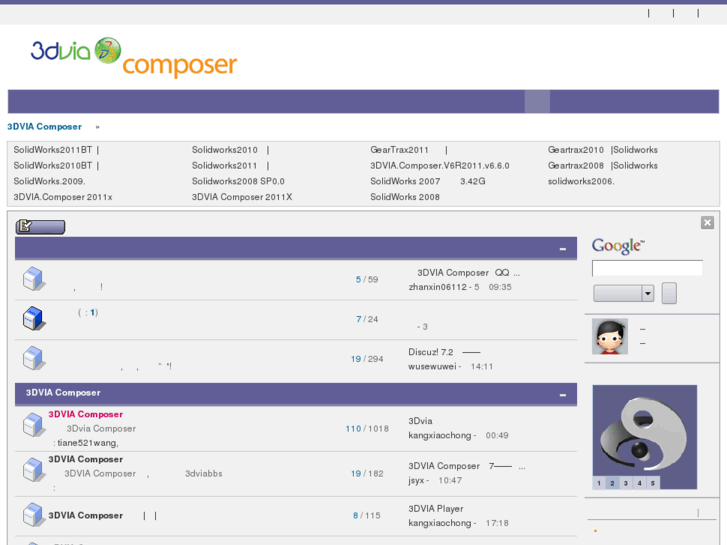Collapse the 3DVIA Composer category section
The width and height of the screenshot is (727, 545).
tap(562, 395)
